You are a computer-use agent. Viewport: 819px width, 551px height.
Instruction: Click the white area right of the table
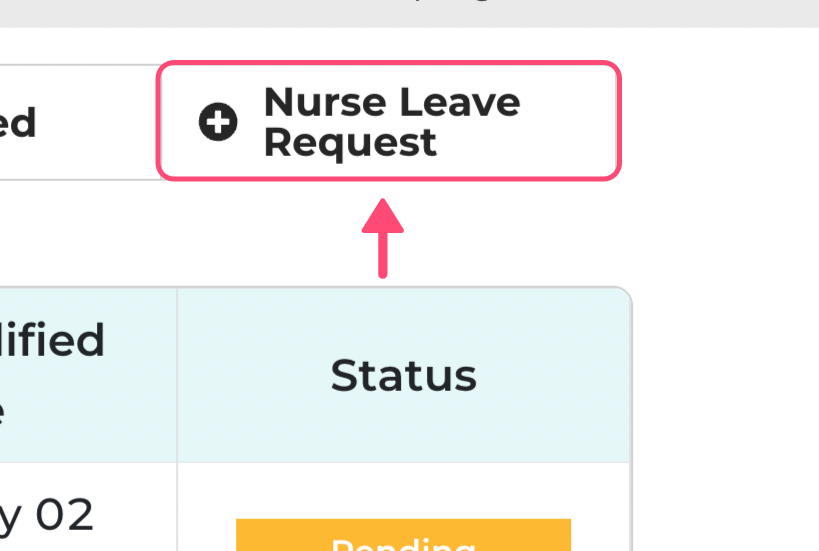tap(726, 418)
